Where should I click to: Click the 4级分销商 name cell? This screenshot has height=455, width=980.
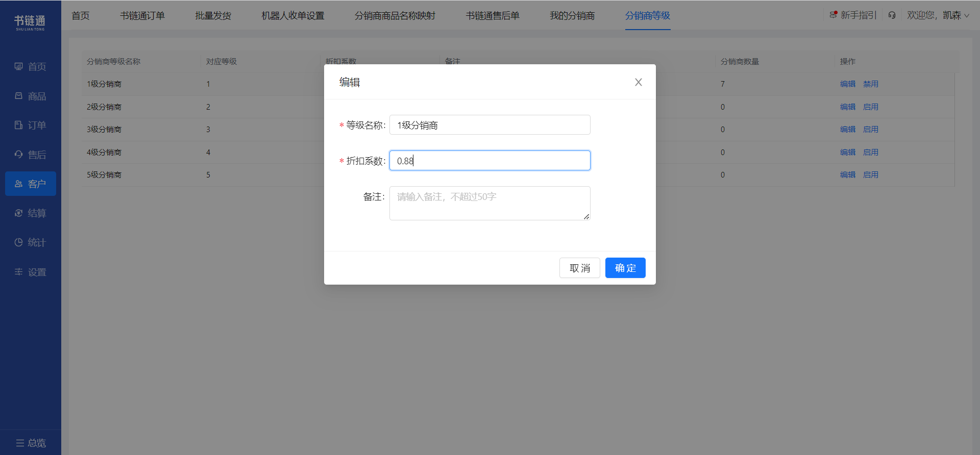pyautogui.click(x=104, y=153)
